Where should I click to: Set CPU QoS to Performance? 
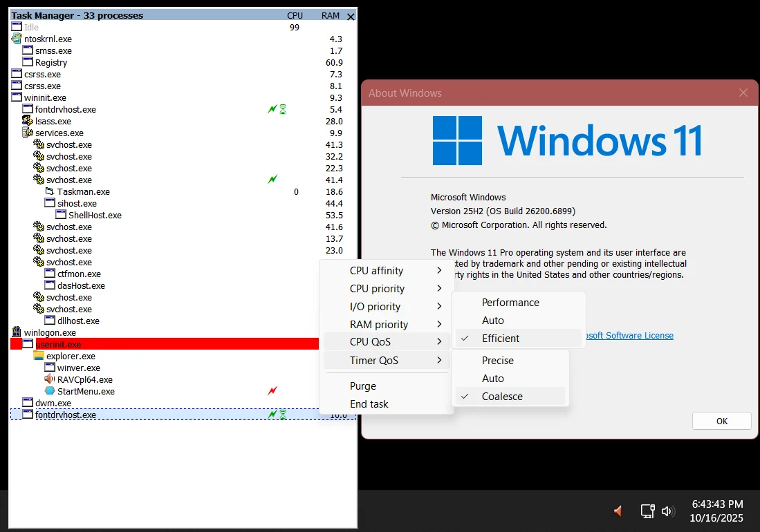pos(518,303)
